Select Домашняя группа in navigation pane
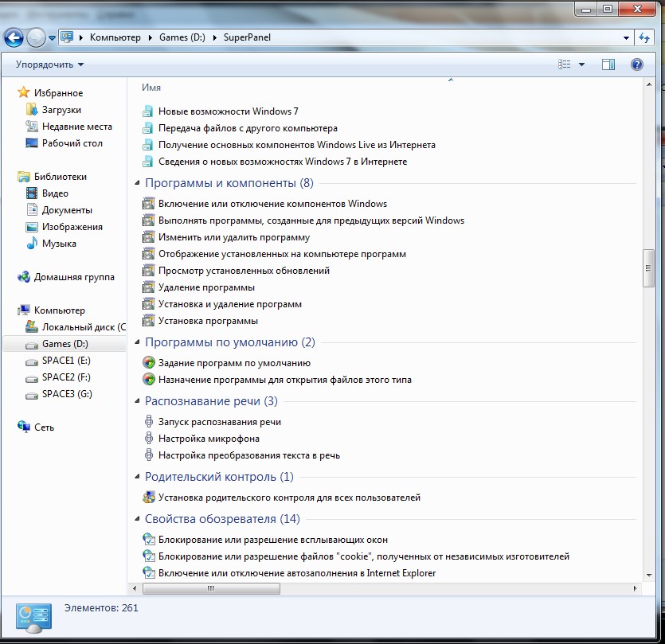The image size is (665, 644). pos(74,277)
